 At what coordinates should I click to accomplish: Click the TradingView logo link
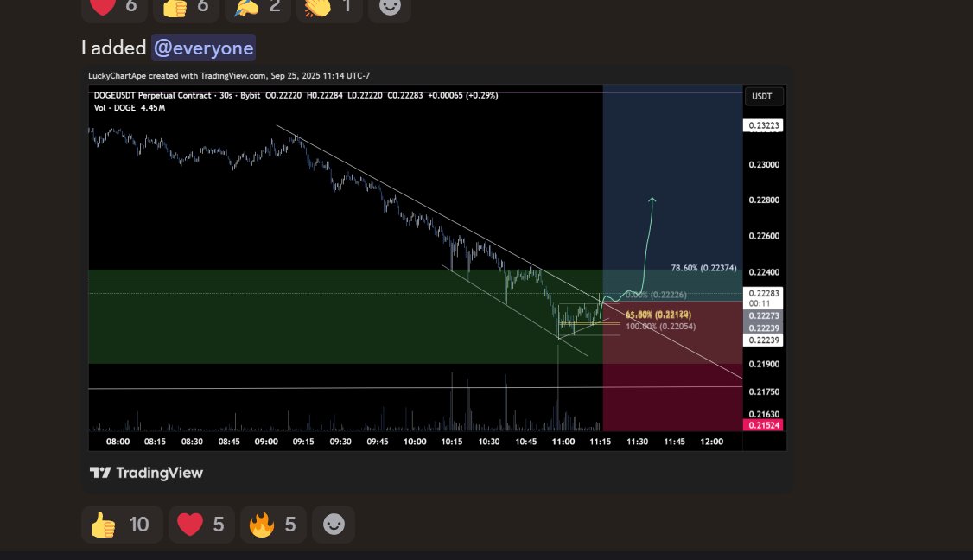pos(146,473)
